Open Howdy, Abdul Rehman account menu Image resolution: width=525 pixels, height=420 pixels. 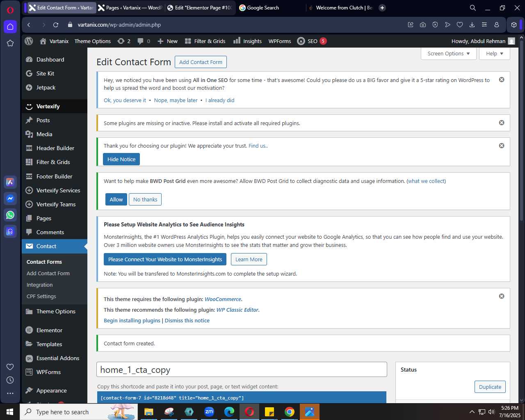pos(483,41)
